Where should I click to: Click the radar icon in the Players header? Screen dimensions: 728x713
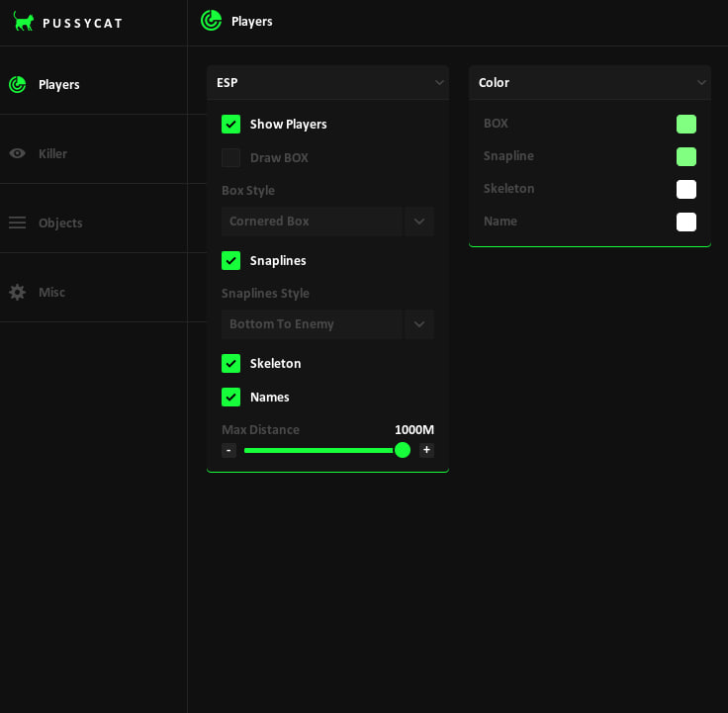pos(211,21)
